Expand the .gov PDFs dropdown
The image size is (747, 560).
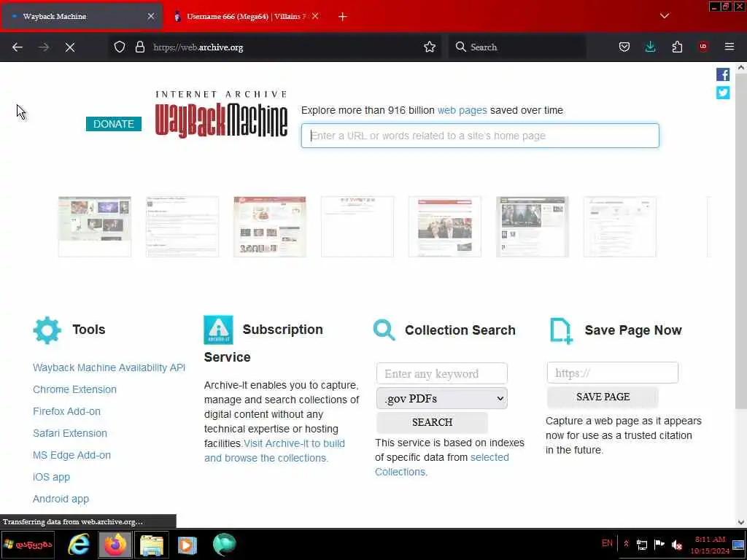click(441, 399)
